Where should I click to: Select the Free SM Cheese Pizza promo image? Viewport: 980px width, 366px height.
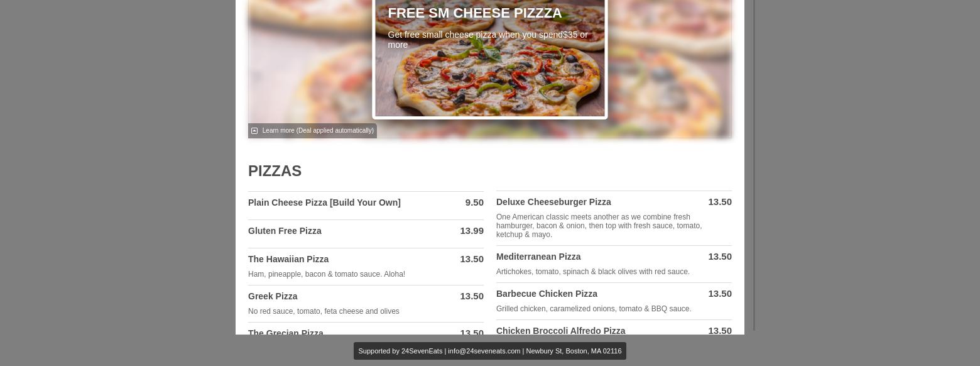tap(490, 58)
